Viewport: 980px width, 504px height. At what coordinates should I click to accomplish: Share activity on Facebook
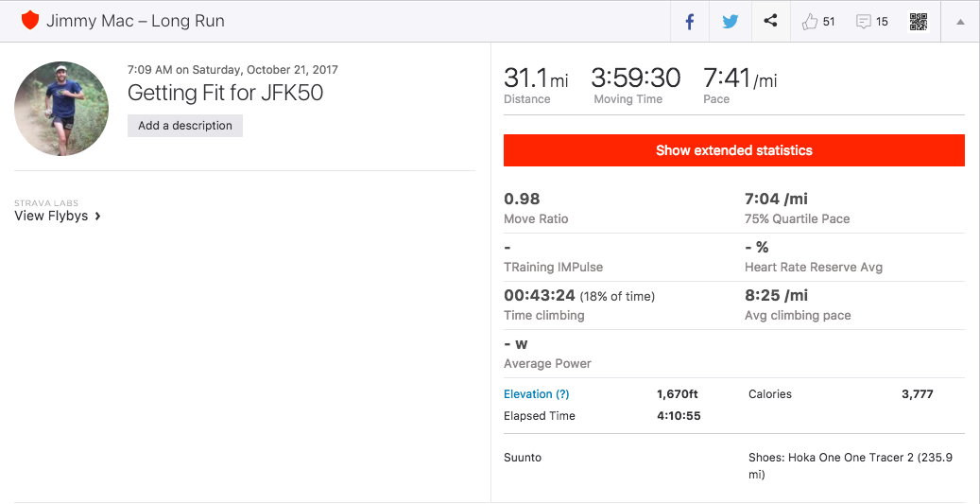point(690,22)
